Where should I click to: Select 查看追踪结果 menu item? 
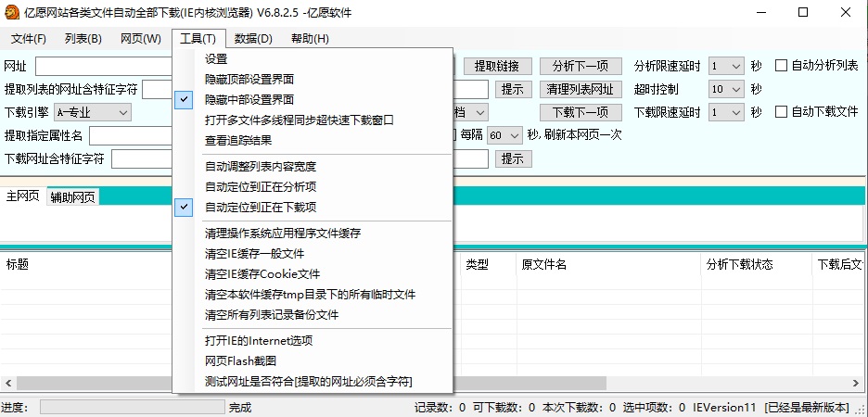click(313, 141)
